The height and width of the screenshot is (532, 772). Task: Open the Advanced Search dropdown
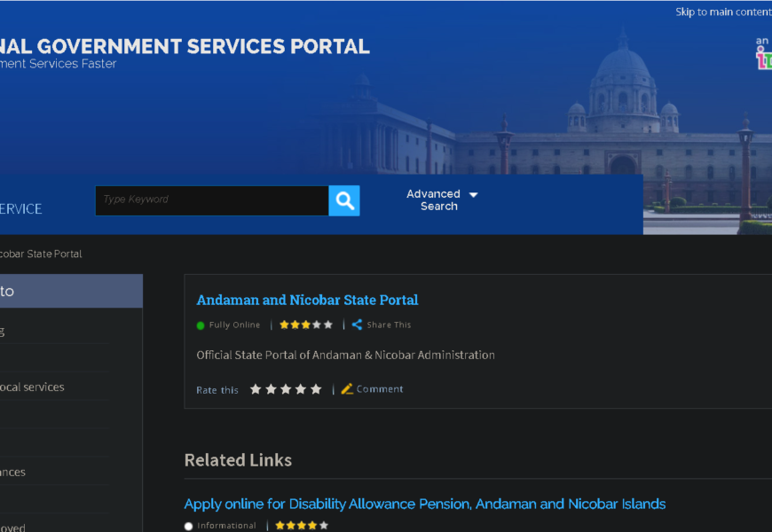(442, 200)
